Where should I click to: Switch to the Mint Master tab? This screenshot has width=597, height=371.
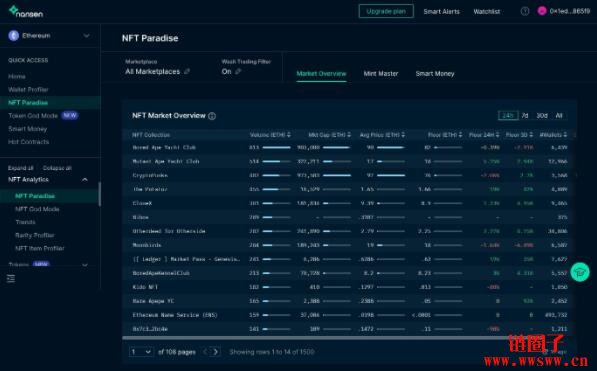pyautogui.click(x=381, y=74)
